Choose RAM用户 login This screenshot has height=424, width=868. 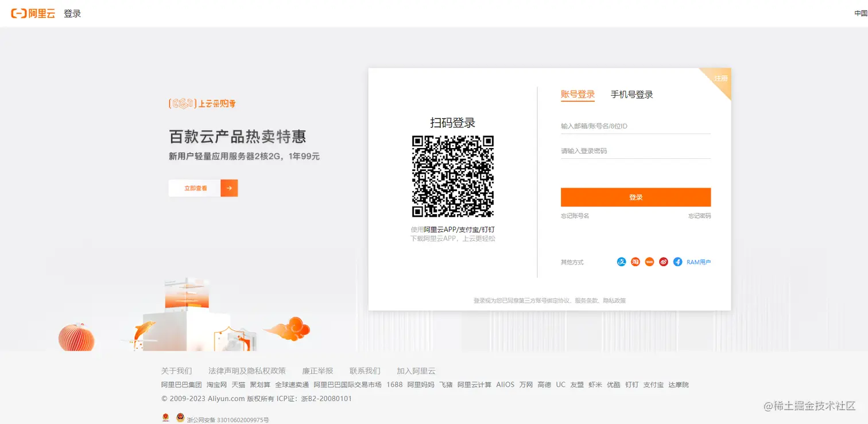[x=699, y=262]
